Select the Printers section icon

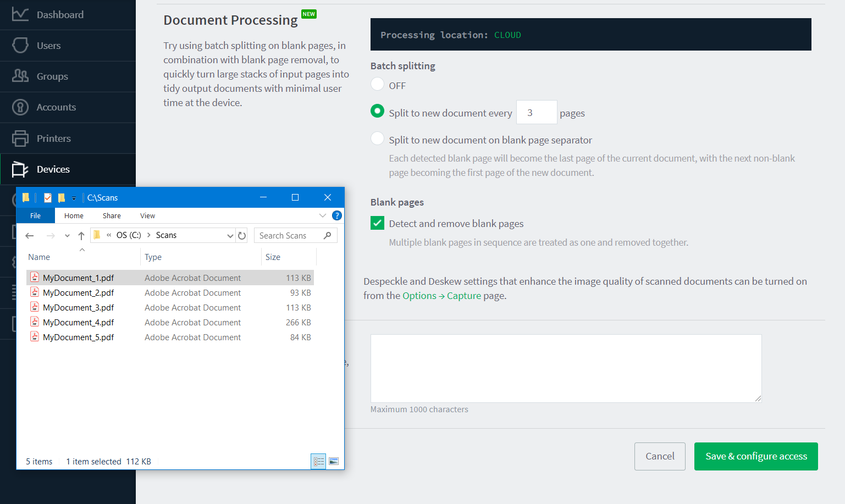(x=20, y=138)
